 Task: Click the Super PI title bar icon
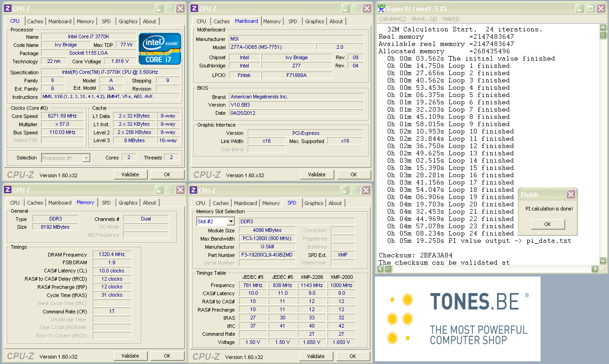point(381,8)
